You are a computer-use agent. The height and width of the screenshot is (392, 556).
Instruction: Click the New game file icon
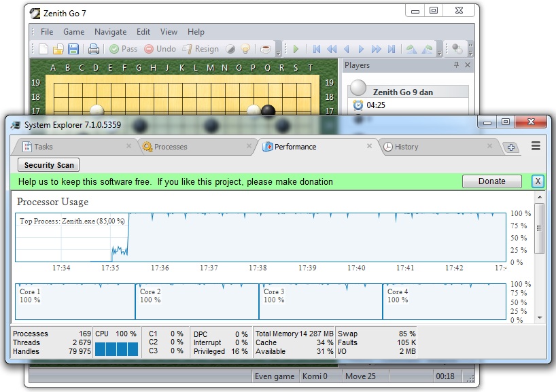[x=44, y=49]
